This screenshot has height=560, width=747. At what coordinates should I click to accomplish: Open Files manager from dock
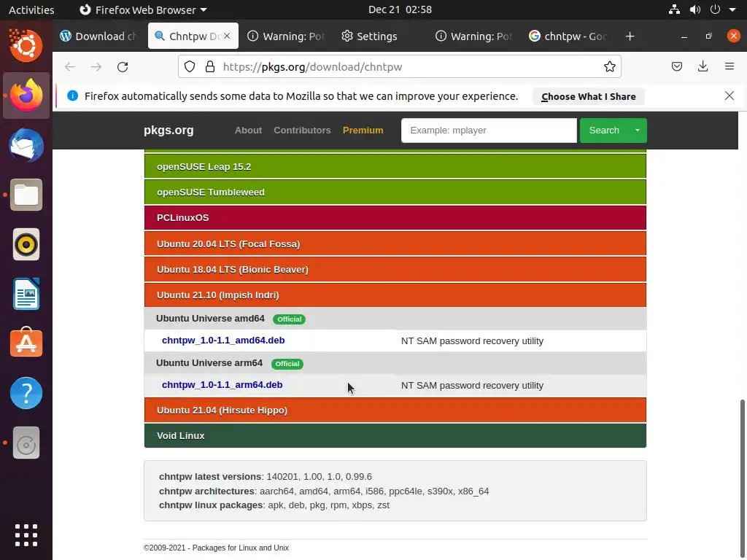click(x=26, y=195)
